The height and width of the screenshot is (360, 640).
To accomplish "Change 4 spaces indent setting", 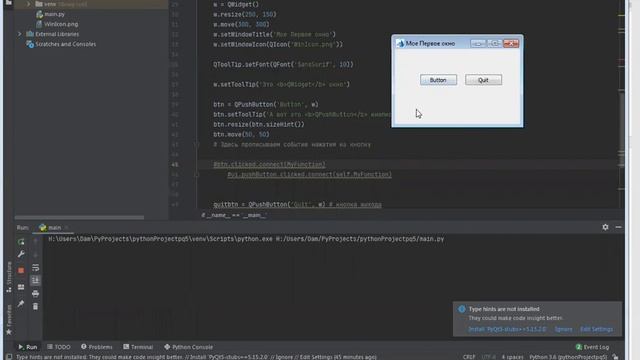I will 512,357.
